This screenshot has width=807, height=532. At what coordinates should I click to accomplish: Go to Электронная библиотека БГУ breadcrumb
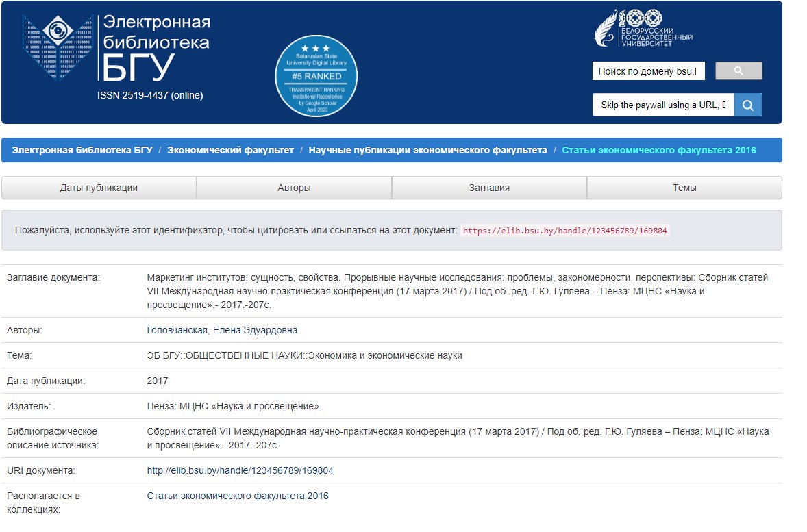point(82,150)
